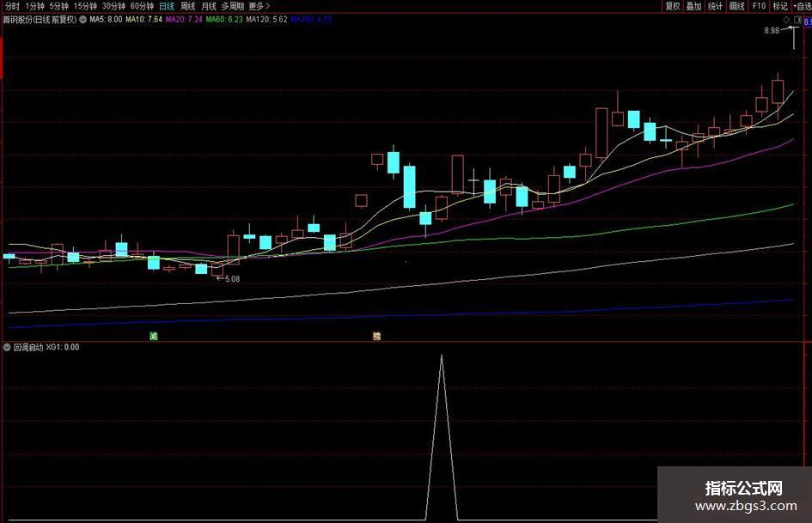The image size is (812, 523).
Task: Click the MA60: 6.23 label
Action: (224, 20)
